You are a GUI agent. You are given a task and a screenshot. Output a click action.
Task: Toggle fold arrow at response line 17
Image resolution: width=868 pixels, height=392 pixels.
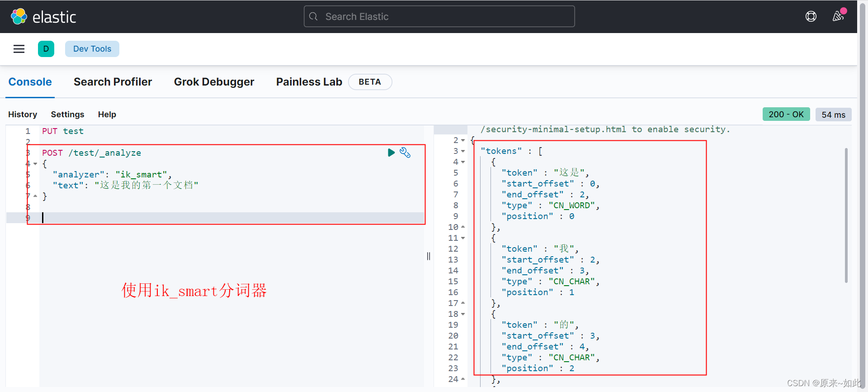coord(463,303)
